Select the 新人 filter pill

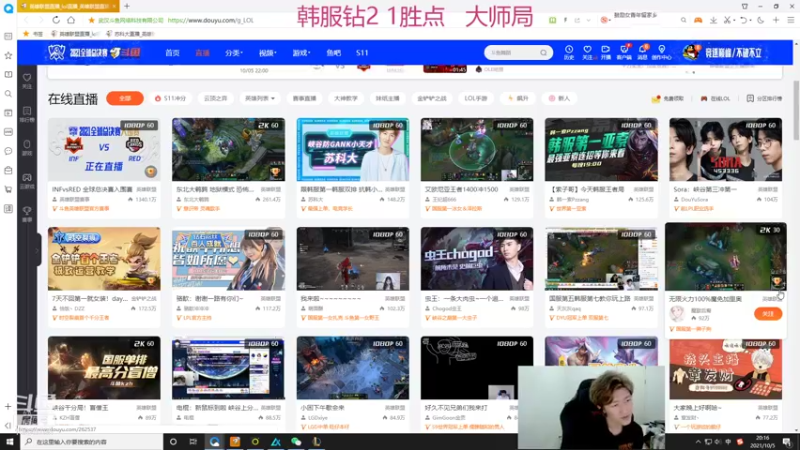559,98
